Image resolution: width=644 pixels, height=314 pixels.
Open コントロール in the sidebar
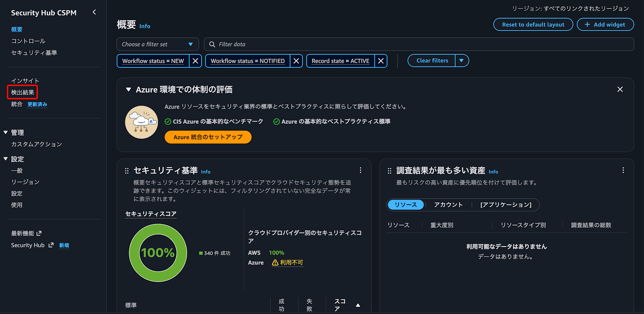(28, 41)
